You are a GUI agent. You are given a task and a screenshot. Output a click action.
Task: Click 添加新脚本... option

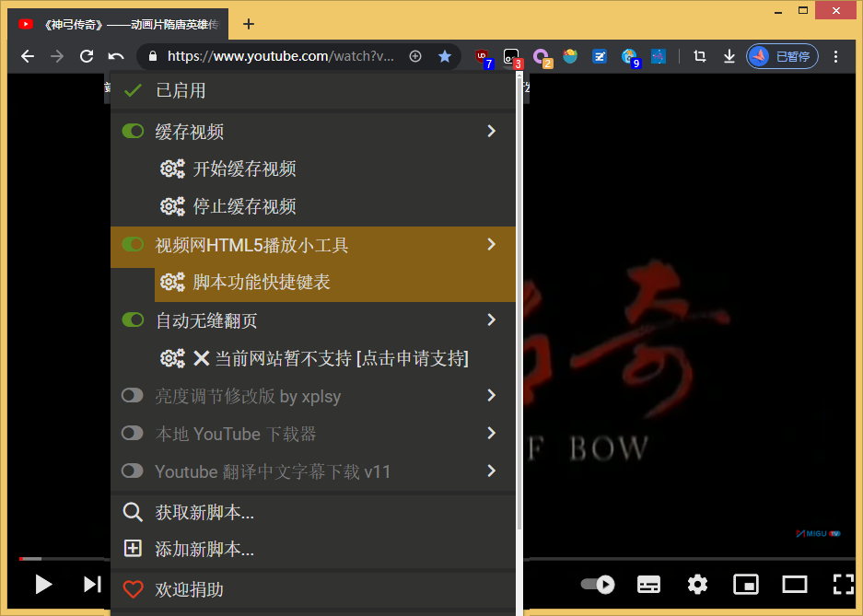pyautogui.click(x=204, y=549)
